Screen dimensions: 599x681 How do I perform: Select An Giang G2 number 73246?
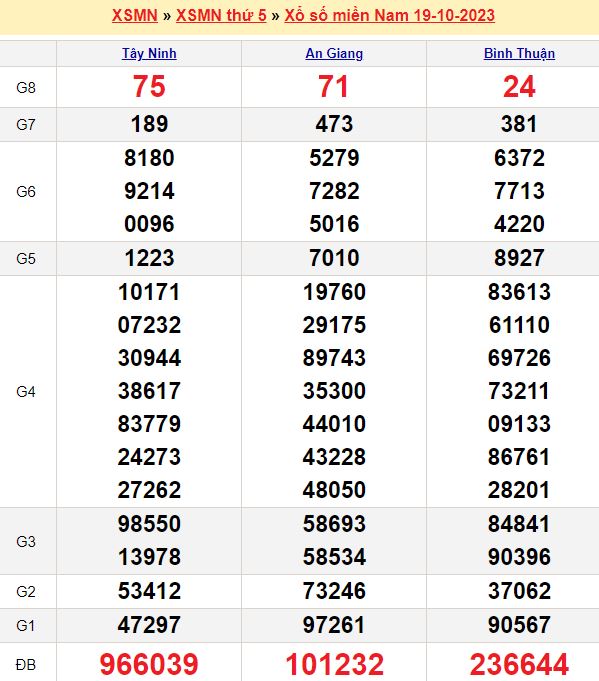334,591
